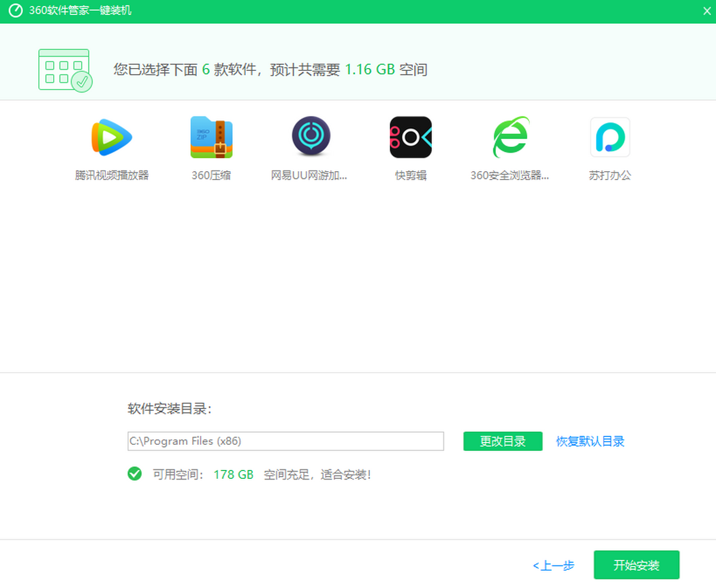Go back with <上一步 link
Viewport: 716px width, 588px height.
[554, 565]
